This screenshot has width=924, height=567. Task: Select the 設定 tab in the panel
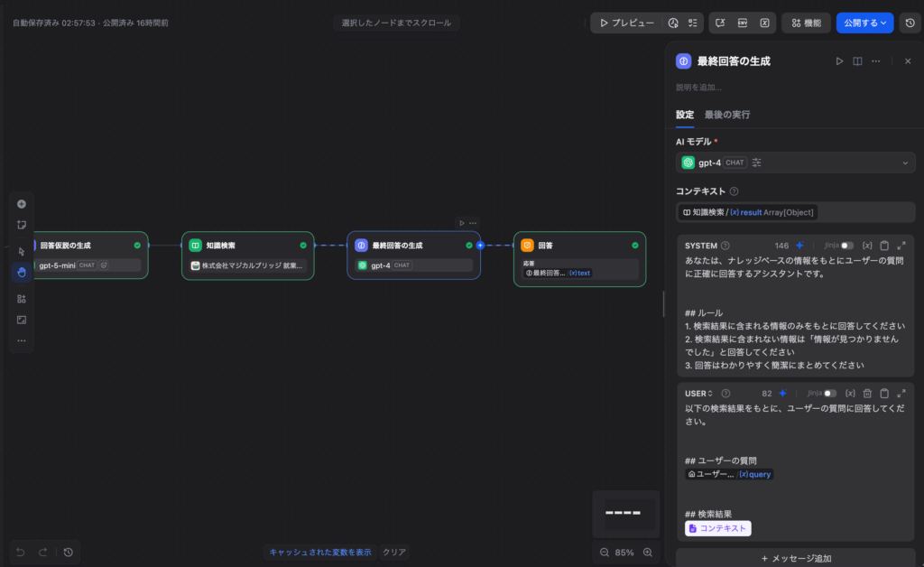coord(685,115)
